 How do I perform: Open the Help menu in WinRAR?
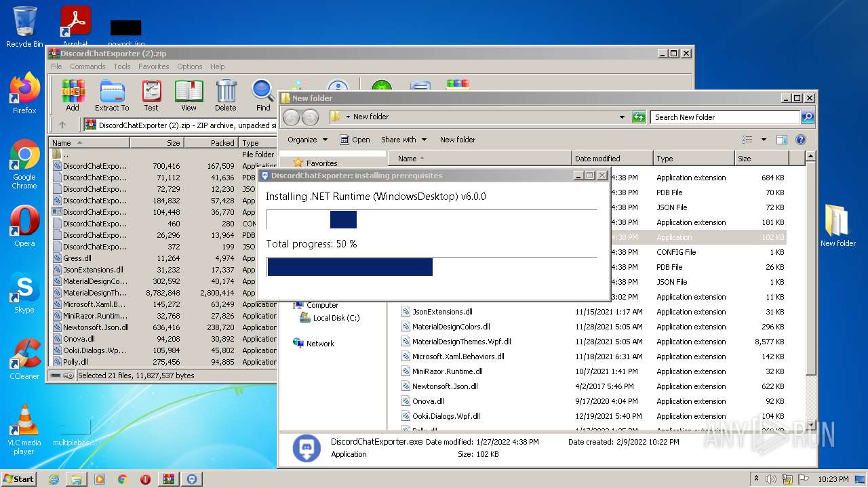coord(217,66)
